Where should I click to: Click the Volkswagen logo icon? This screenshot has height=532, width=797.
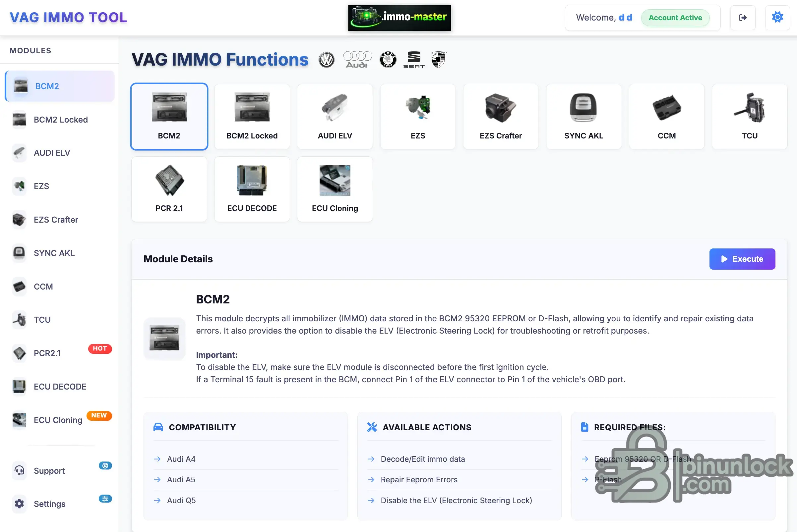click(x=326, y=59)
